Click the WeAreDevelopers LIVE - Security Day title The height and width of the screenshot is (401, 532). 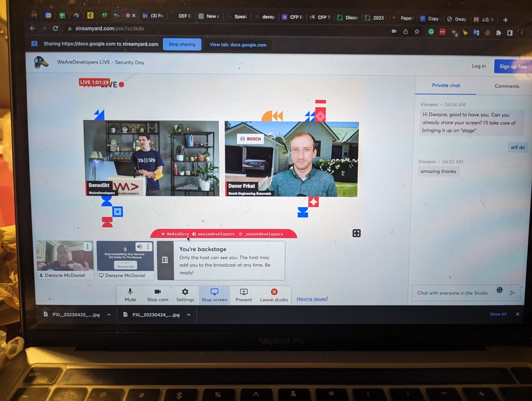point(101,63)
